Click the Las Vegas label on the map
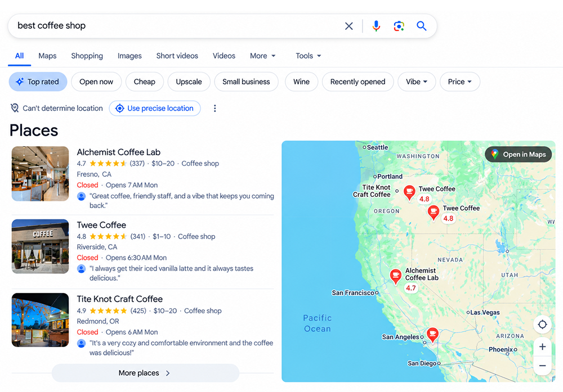The height and width of the screenshot is (392, 563). pyautogui.click(x=484, y=312)
